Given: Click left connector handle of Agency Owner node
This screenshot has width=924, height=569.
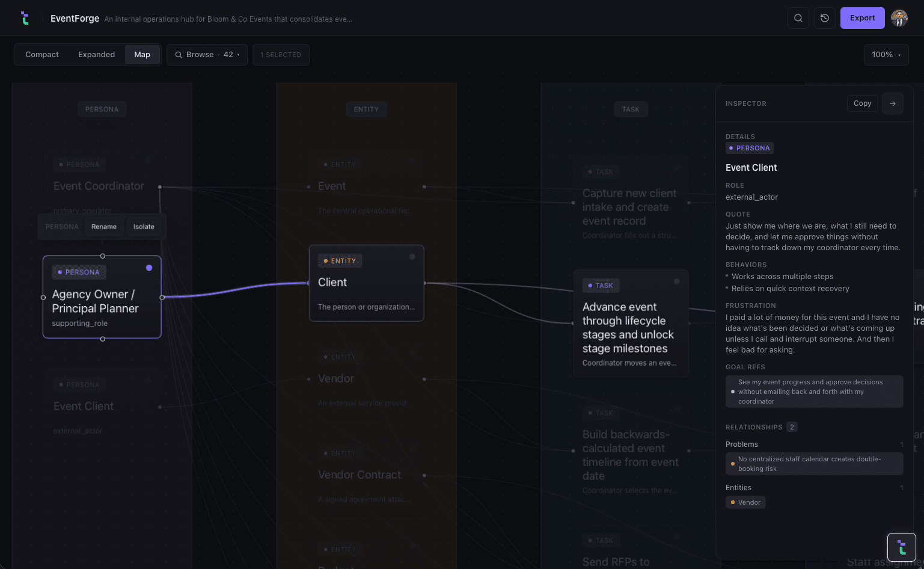Looking at the screenshot, I should pos(43,297).
